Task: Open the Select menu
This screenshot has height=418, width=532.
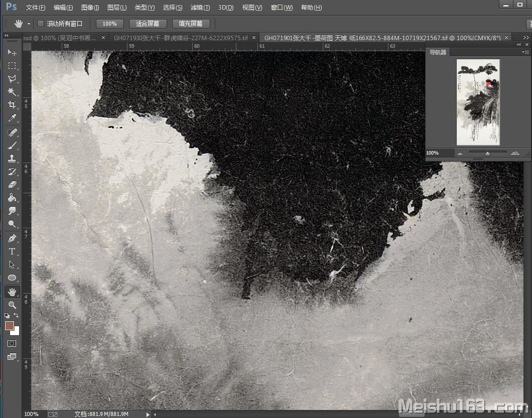Action: click(x=172, y=7)
